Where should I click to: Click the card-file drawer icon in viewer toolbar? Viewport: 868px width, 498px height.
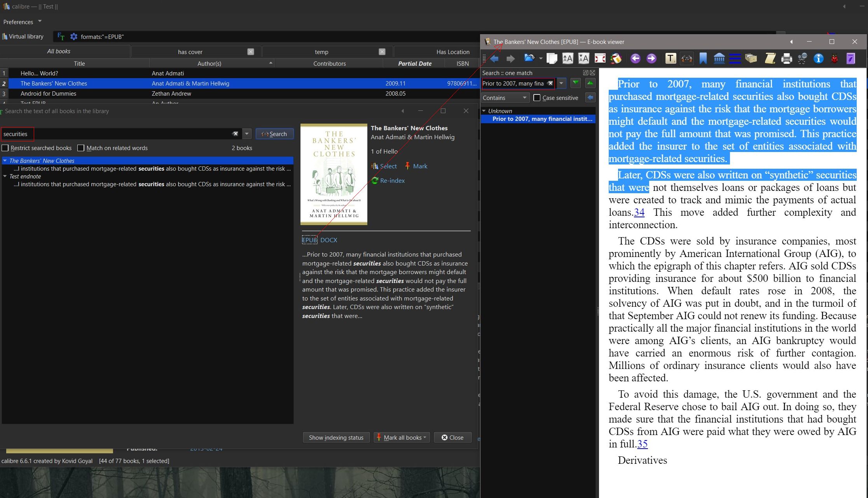[x=751, y=59]
